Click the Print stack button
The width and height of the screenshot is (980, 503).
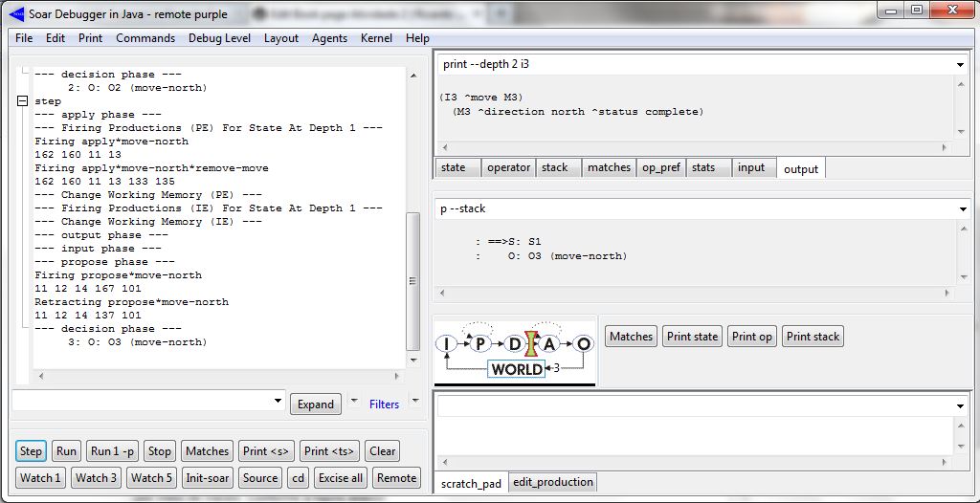[x=813, y=336]
